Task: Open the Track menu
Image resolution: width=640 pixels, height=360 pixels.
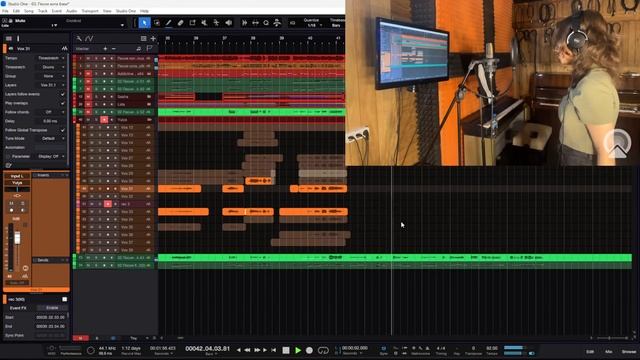Action: (42, 11)
